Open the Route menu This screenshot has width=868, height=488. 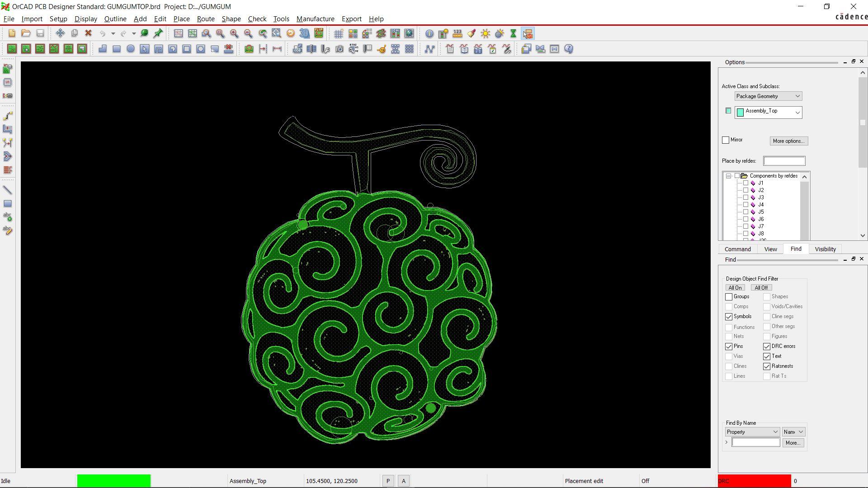(205, 19)
